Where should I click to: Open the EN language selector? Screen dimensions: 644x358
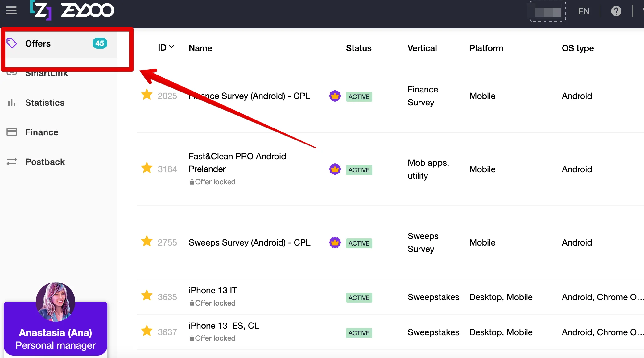(584, 11)
